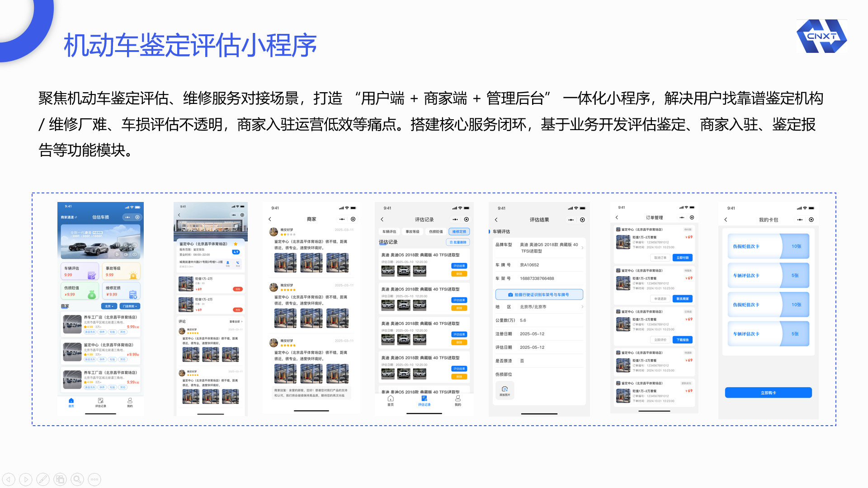Image resolution: width=868 pixels, height=488 pixels.
Task: Switch to the 车辆评估 filter tab
Action: pyautogui.click(x=389, y=232)
